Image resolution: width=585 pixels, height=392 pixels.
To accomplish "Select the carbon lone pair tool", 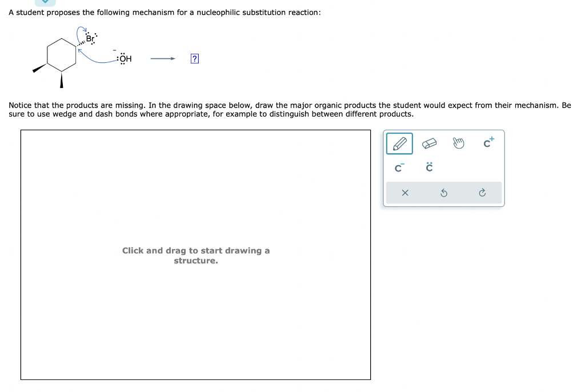I will tap(428, 166).
